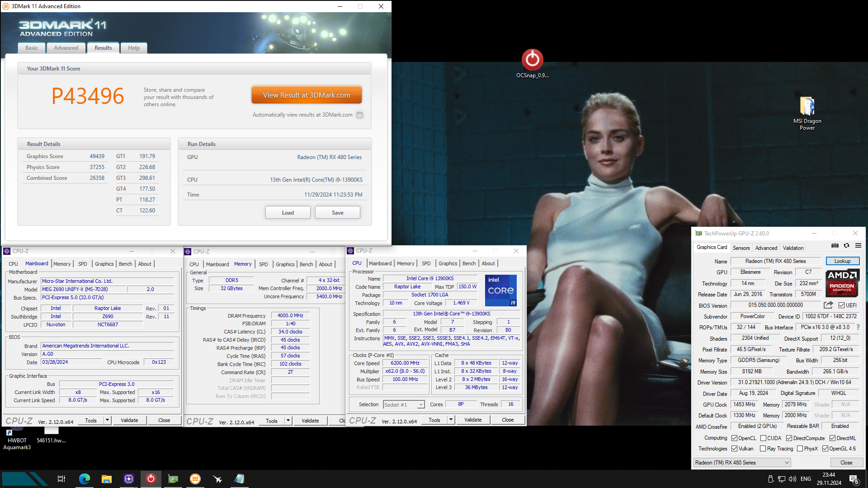Switch to the Advanced tab in 3DMark 11

(x=66, y=48)
